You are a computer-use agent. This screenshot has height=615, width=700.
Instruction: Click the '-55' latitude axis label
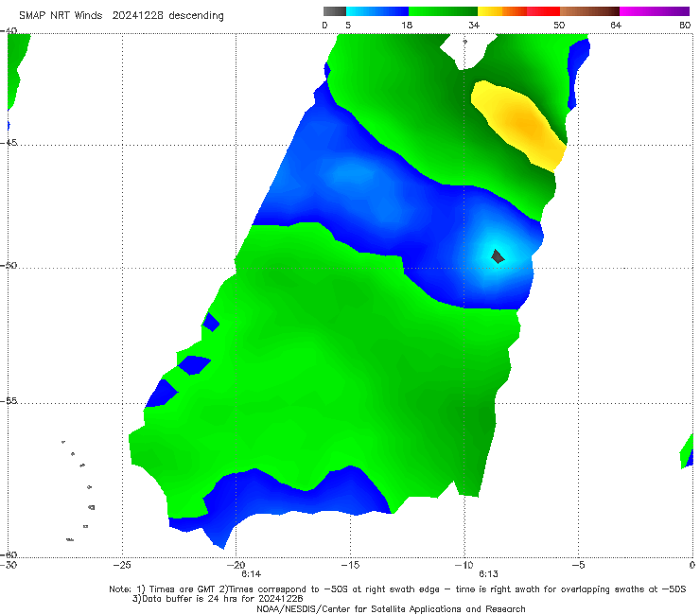9,401
